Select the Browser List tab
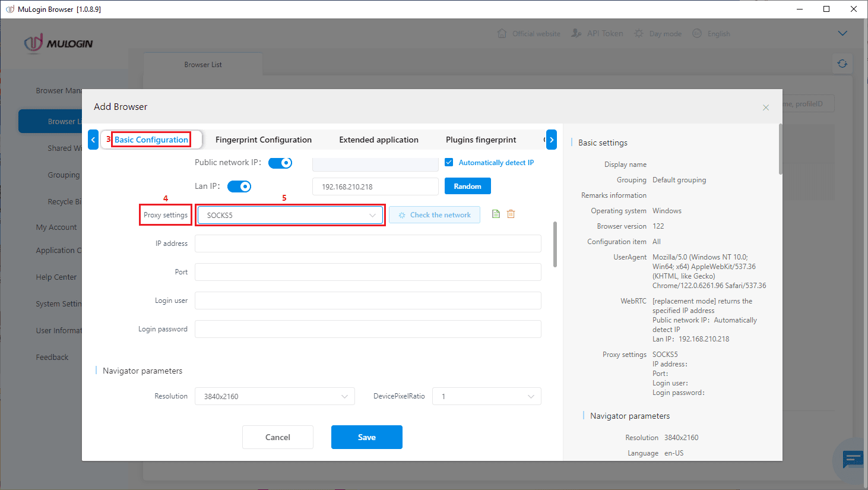Image resolution: width=868 pixels, height=490 pixels. 203,64
